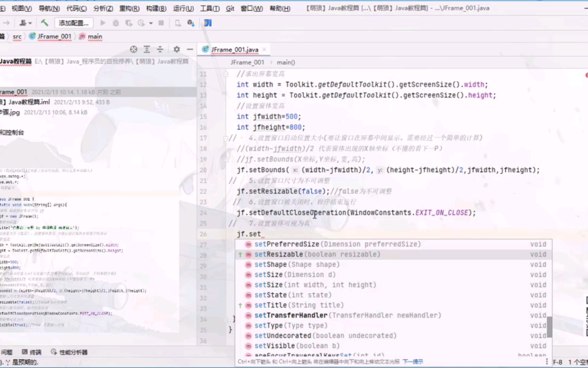
Task: Click the forward navigation arrow icon
Action: [6, 23]
